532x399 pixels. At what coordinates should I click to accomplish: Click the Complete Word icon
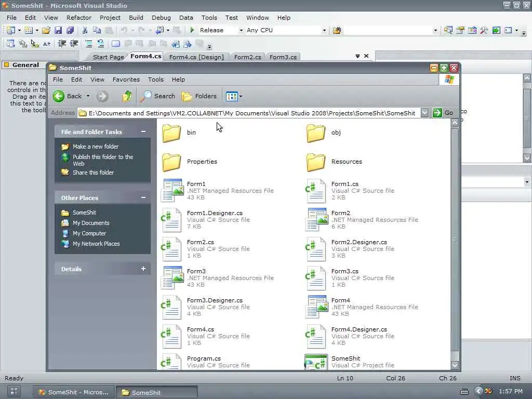tap(46, 44)
